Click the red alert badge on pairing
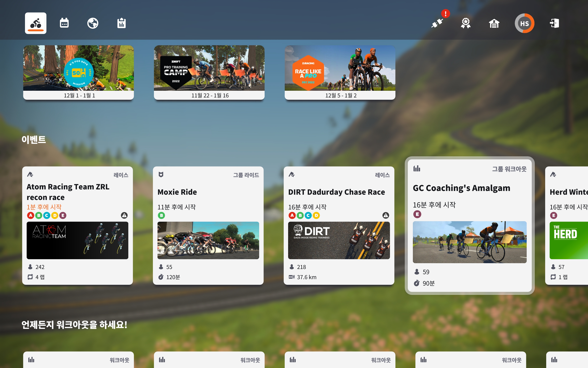This screenshot has height=368, width=588. click(x=445, y=14)
